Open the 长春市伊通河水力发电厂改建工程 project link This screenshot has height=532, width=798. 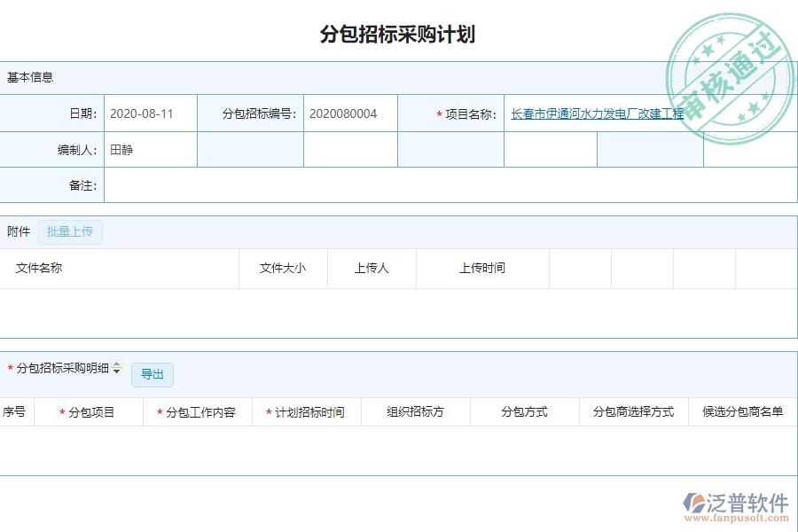[598, 113]
